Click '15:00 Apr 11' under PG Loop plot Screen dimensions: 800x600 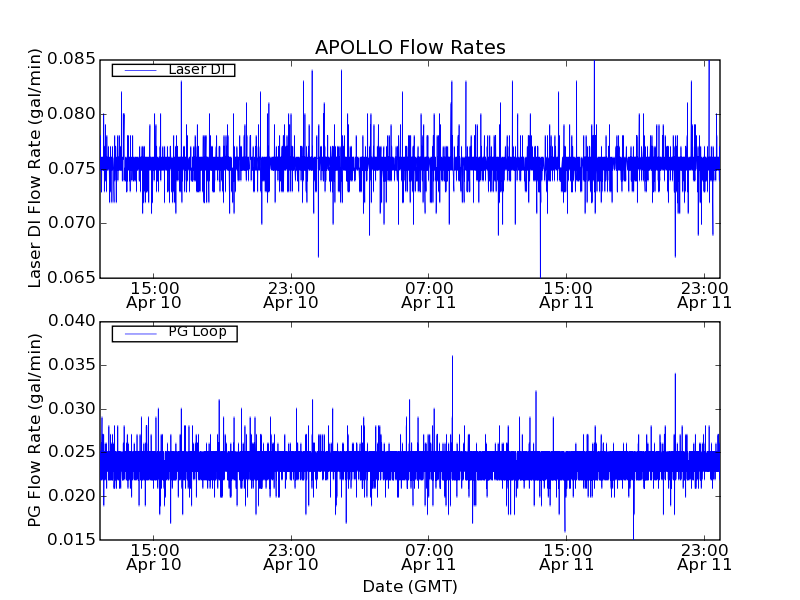coord(566,558)
